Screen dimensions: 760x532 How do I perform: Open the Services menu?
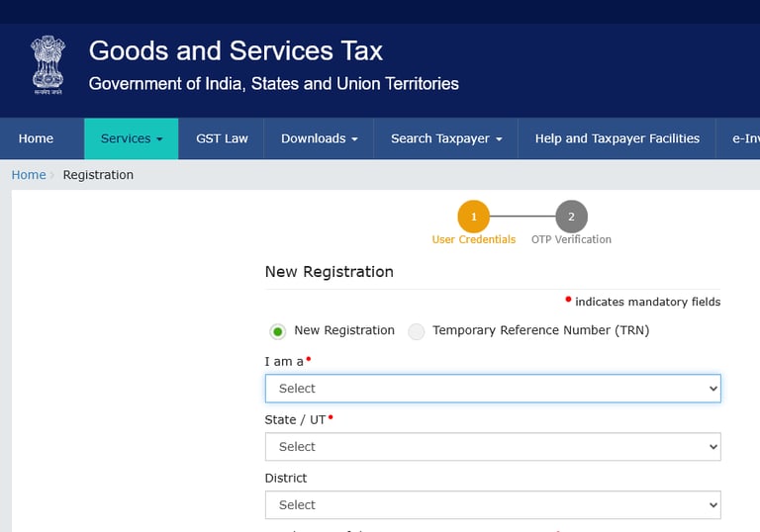pos(132,138)
